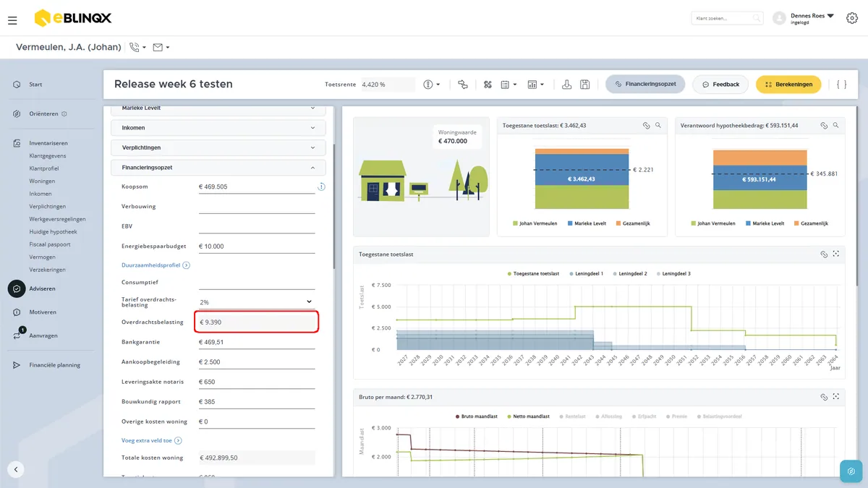Screen dimensions: 868x488
Task: Click the Energiebespaarbudget input field
Action: [257, 247]
